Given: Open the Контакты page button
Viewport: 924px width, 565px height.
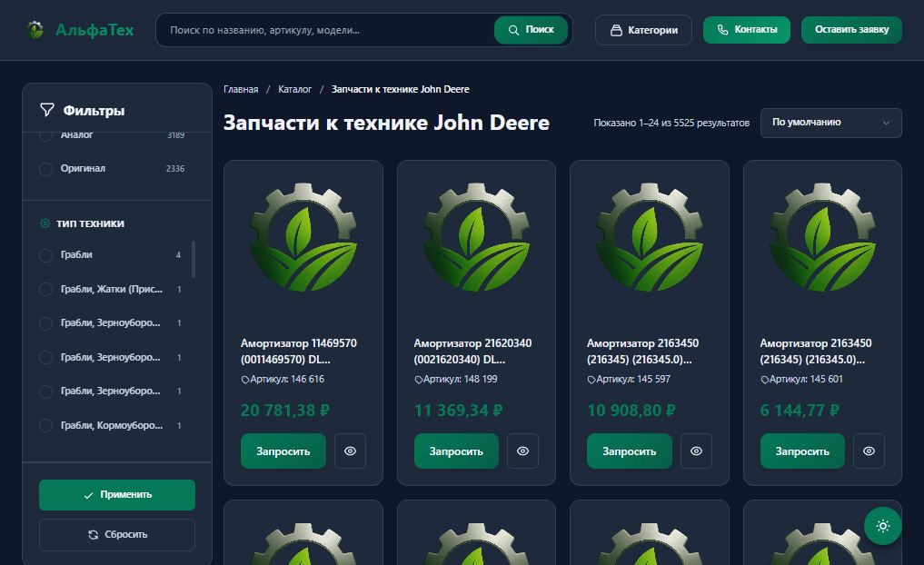Looking at the screenshot, I should pyautogui.click(x=747, y=29).
